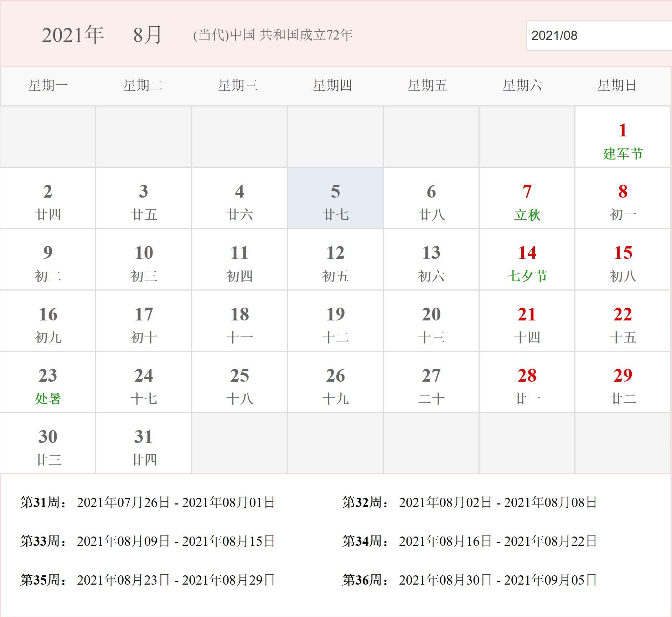The height and width of the screenshot is (617, 672).
Task: Click highlighted August 5 廿七 cell
Action: click(335, 198)
